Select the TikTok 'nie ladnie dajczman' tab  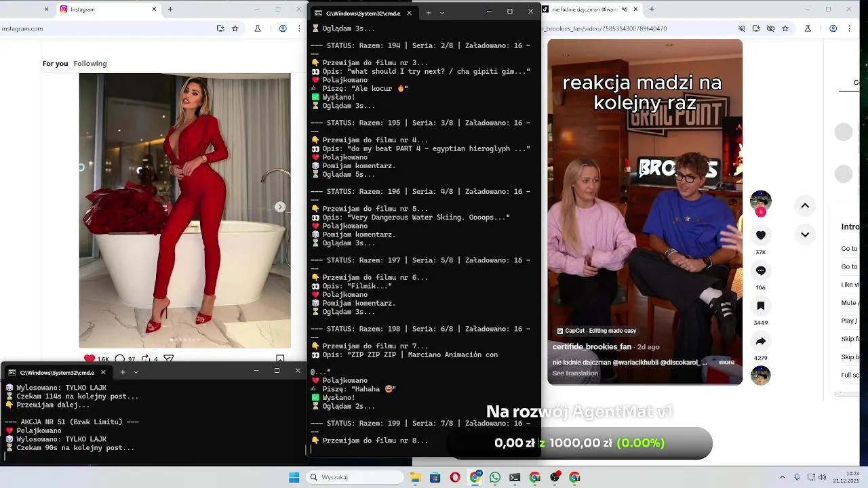coord(590,9)
